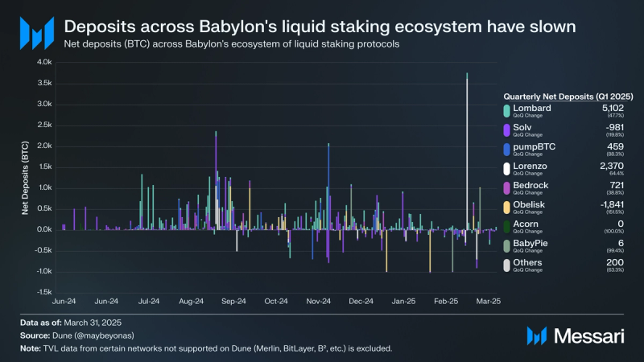Screen dimensions: 644x362
Task: Click the subtitle 'Net deposits (BTC) across Babylon's ecosystem'
Action: (232, 44)
